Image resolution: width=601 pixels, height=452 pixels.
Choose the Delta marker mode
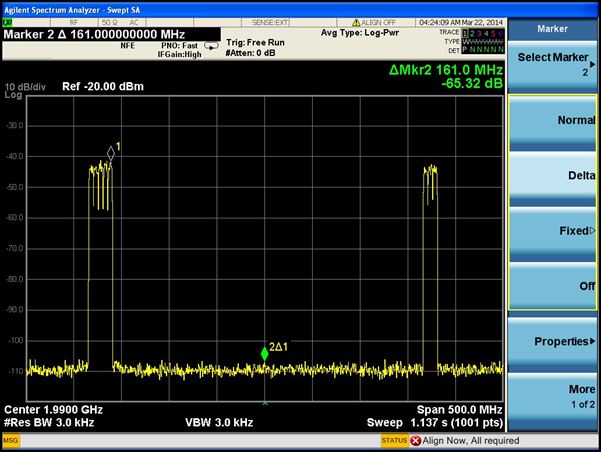pos(553,178)
